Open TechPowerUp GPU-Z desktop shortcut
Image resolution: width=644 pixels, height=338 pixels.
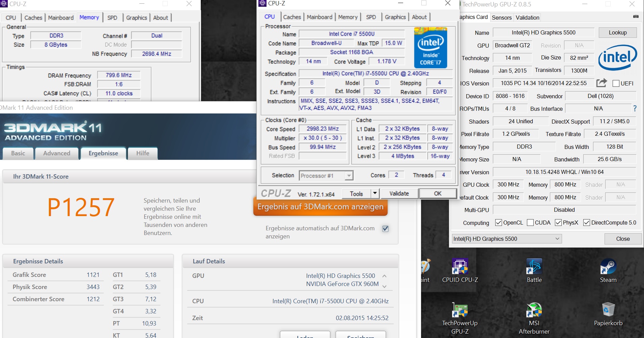click(460, 318)
